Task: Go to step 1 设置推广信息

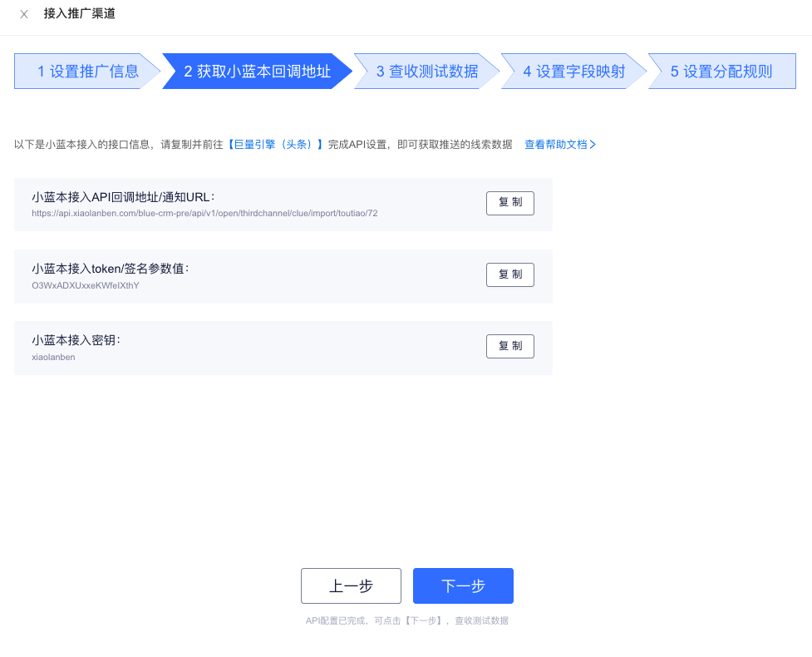Action: [87, 72]
